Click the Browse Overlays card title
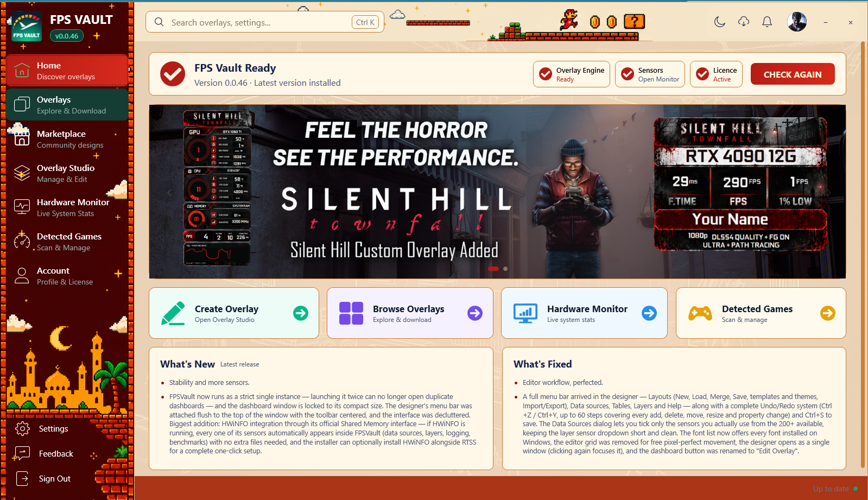Image resolution: width=868 pixels, height=500 pixels. coord(408,309)
